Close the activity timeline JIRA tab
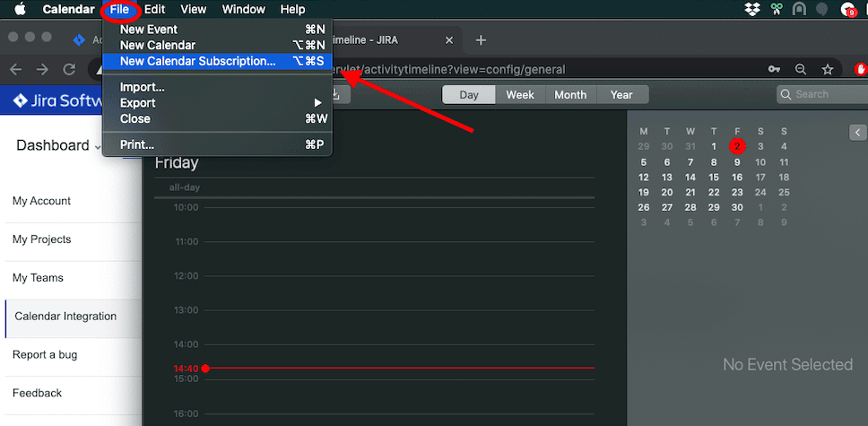This screenshot has height=426, width=868. click(449, 39)
